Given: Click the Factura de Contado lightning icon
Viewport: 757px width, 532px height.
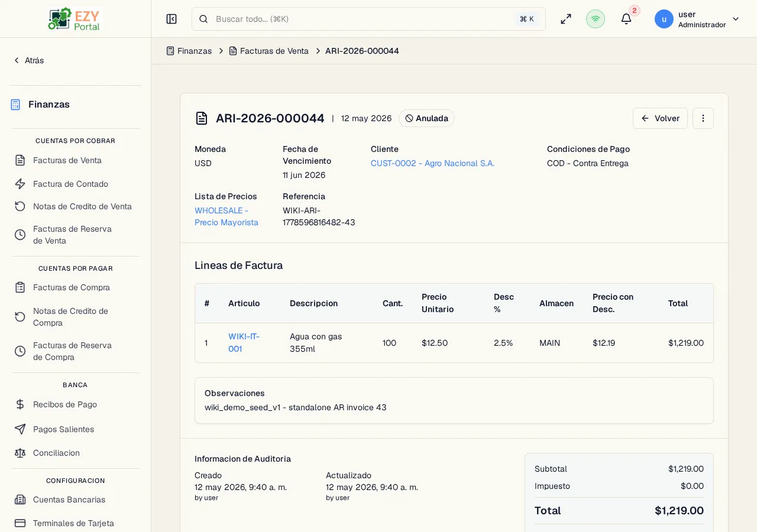Looking at the screenshot, I should [x=20, y=184].
